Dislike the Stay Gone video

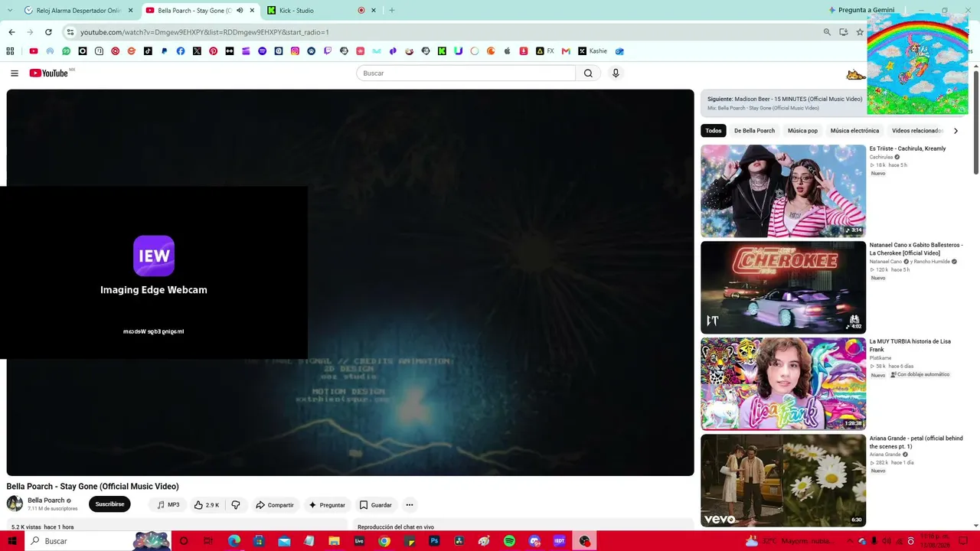(236, 505)
